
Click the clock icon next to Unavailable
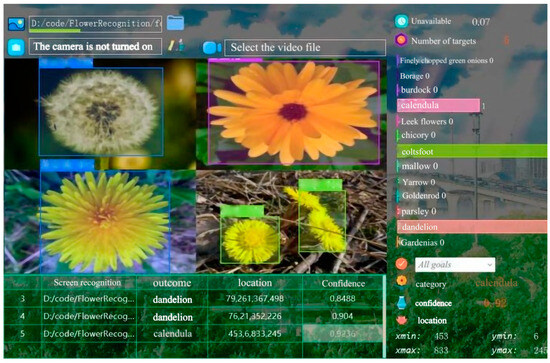click(401, 21)
